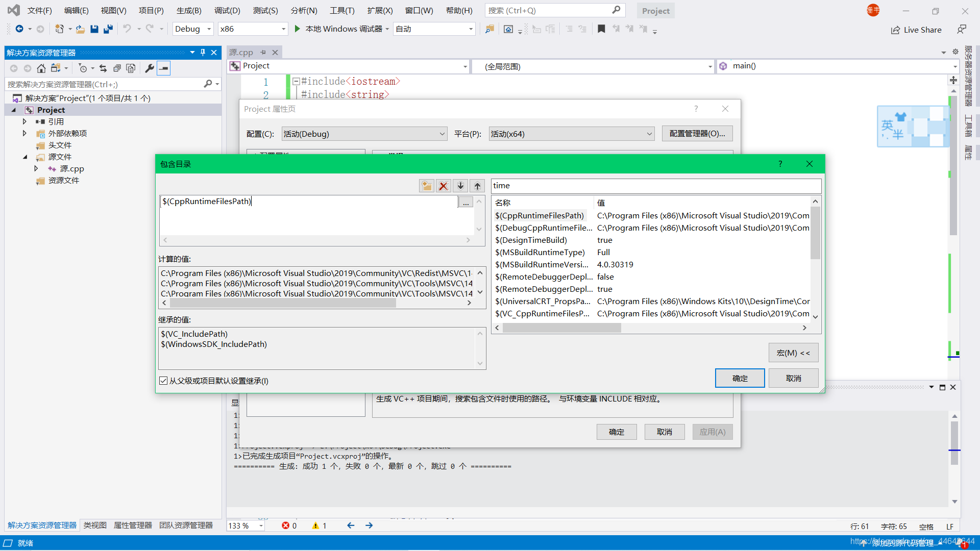Click the 搜索 (Ctrl+Q) quick launch box
The height and width of the screenshot is (551, 980).
pyautogui.click(x=555, y=10)
